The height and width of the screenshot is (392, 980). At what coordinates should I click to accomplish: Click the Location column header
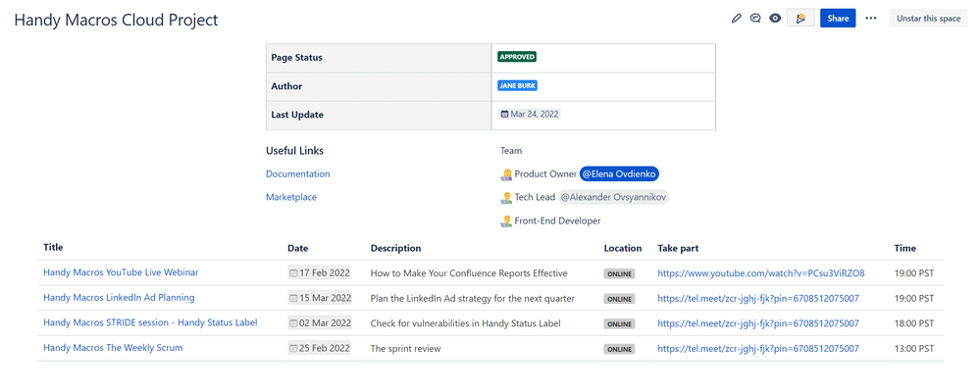tap(623, 249)
